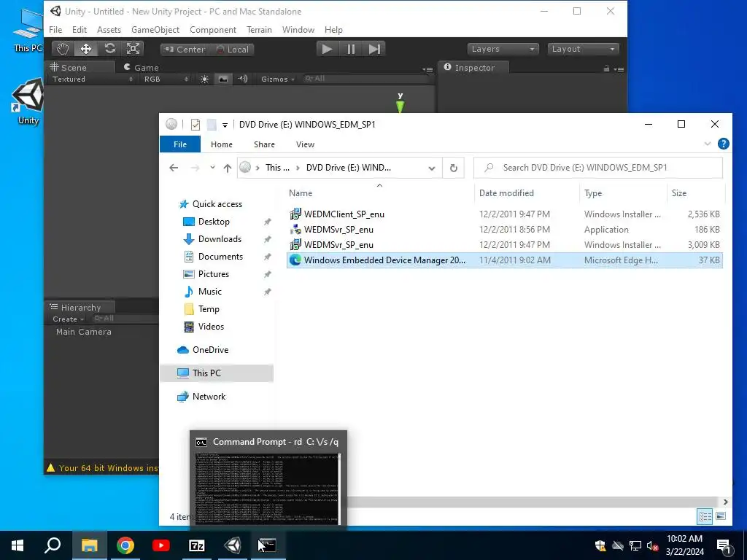The width and height of the screenshot is (747, 560).
Task: Refresh the DVD Drive folder
Action: point(454,168)
